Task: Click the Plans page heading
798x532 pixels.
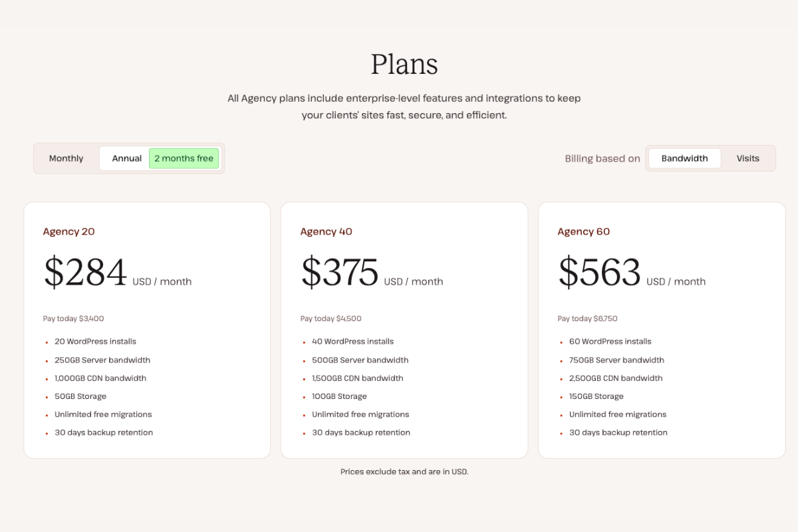Action: (x=404, y=65)
